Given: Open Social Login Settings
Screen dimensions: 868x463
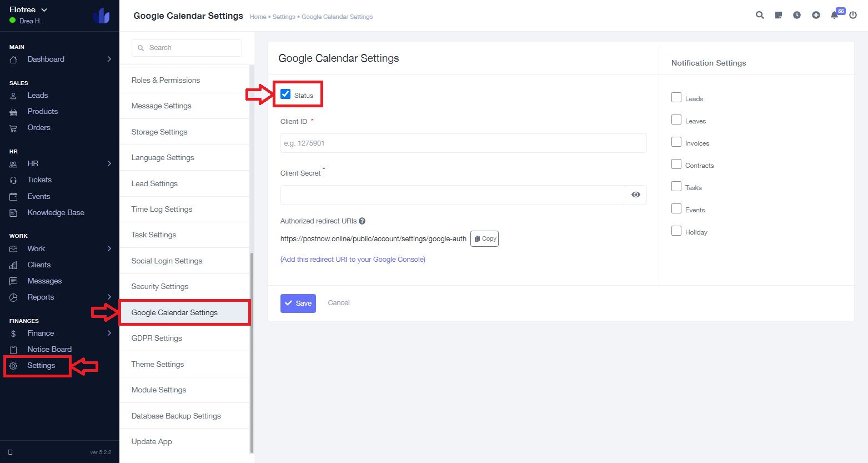Looking at the screenshot, I should coord(184,261).
